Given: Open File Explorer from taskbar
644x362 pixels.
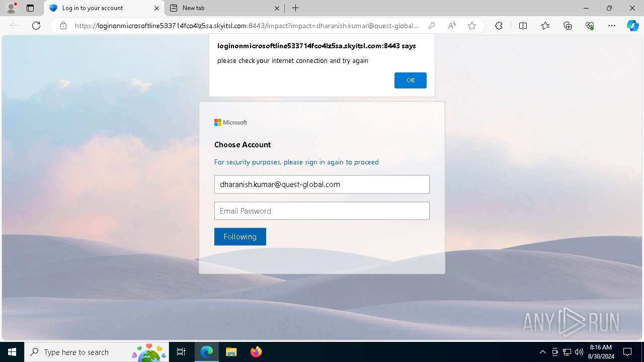Looking at the screenshot, I should (231, 352).
